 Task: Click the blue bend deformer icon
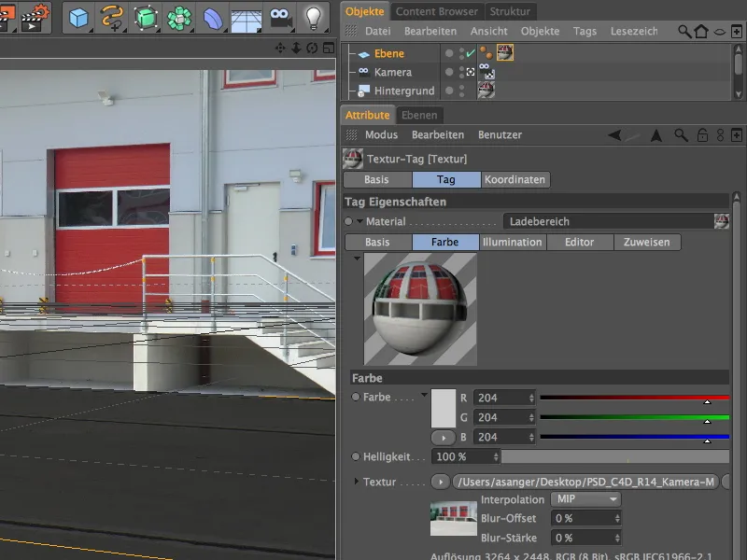[x=213, y=16]
